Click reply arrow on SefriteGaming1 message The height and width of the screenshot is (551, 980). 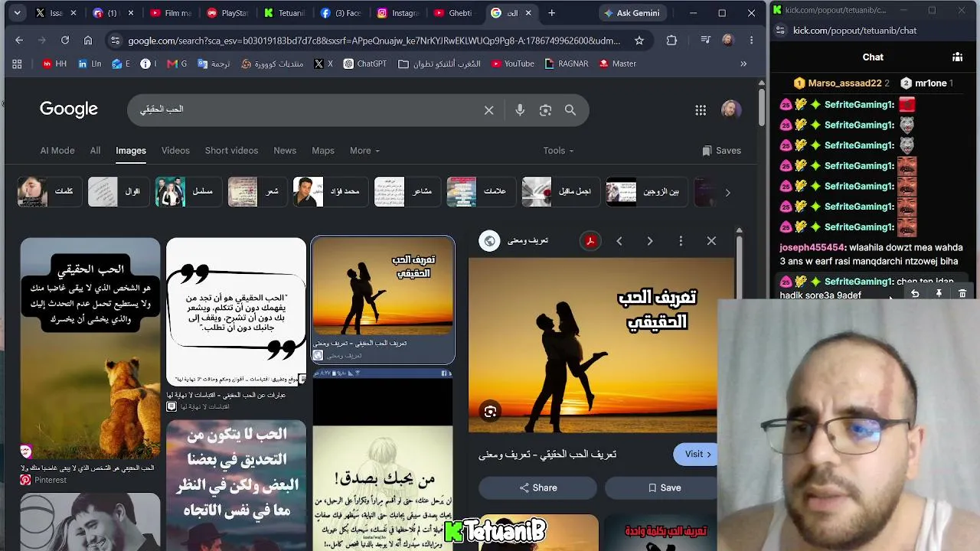click(x=915, y=294)
